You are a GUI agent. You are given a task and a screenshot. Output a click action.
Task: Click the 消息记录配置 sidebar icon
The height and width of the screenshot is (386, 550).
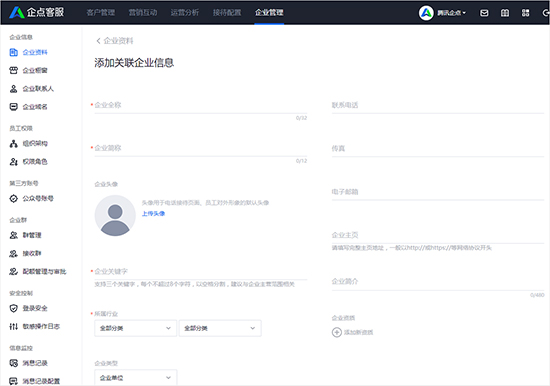coord(13,381)
